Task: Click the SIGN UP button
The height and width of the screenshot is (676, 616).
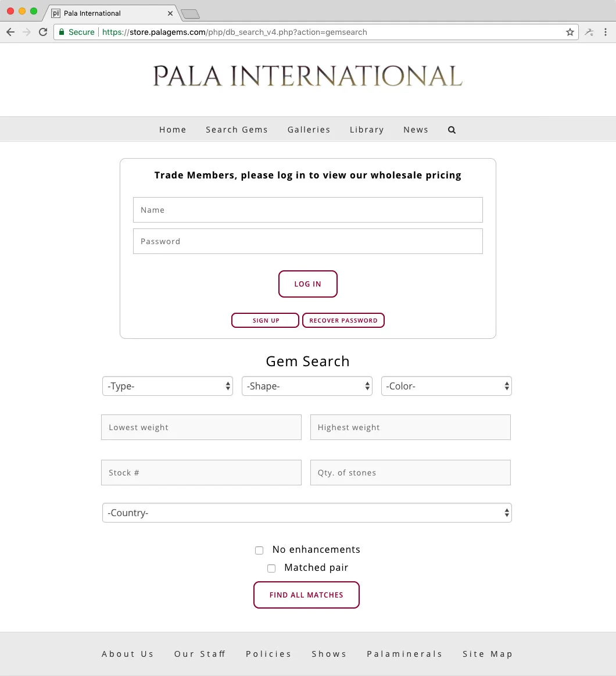Action: tap(265, 320)
